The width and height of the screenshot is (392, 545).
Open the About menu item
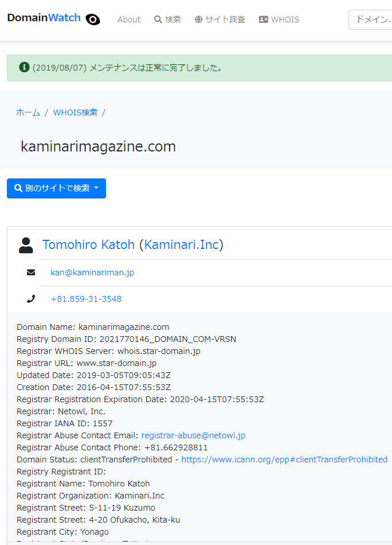(128, 20)
